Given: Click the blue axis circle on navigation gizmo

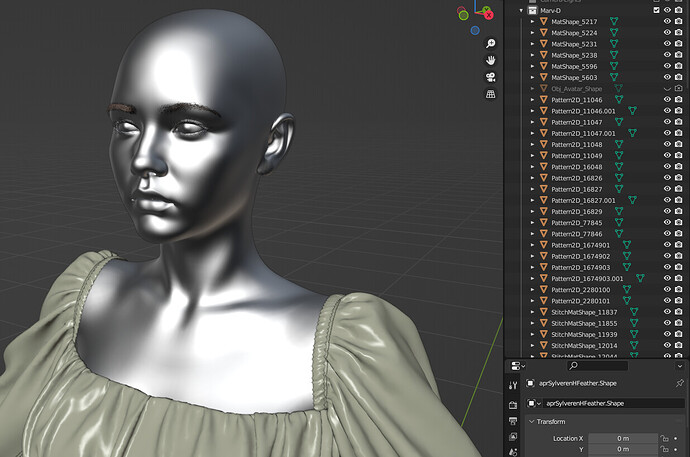Looking at the screenshot, I should 475,30.
